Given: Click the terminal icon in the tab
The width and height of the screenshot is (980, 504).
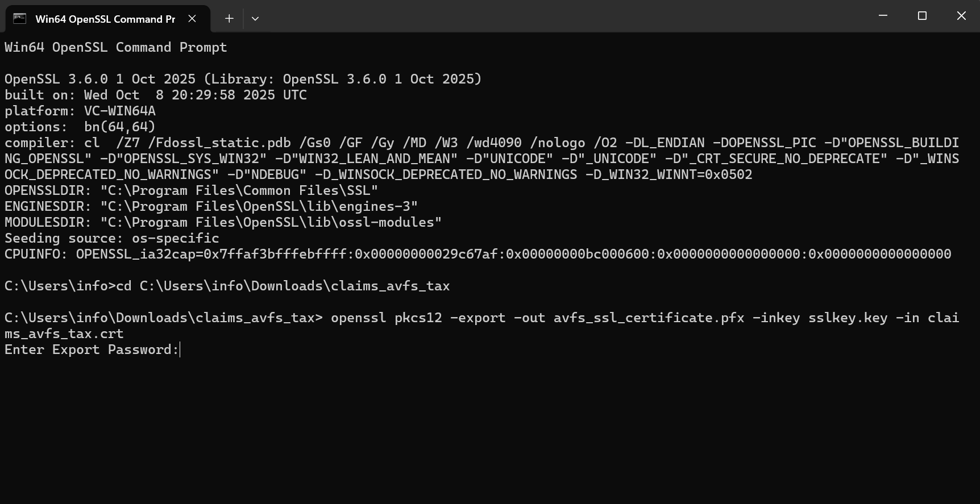Looking at the screenshot, I should point(20,19).
